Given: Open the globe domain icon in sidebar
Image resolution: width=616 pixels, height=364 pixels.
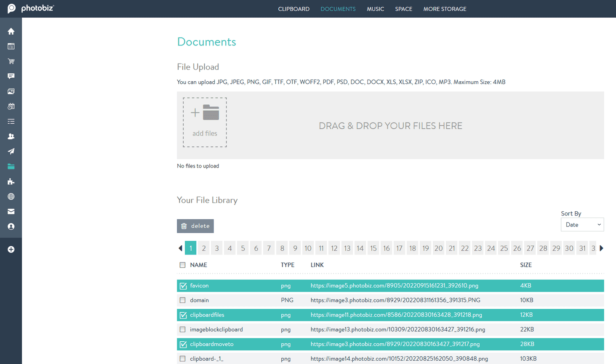Looking at the screenshot, I should tap(11, 197).
